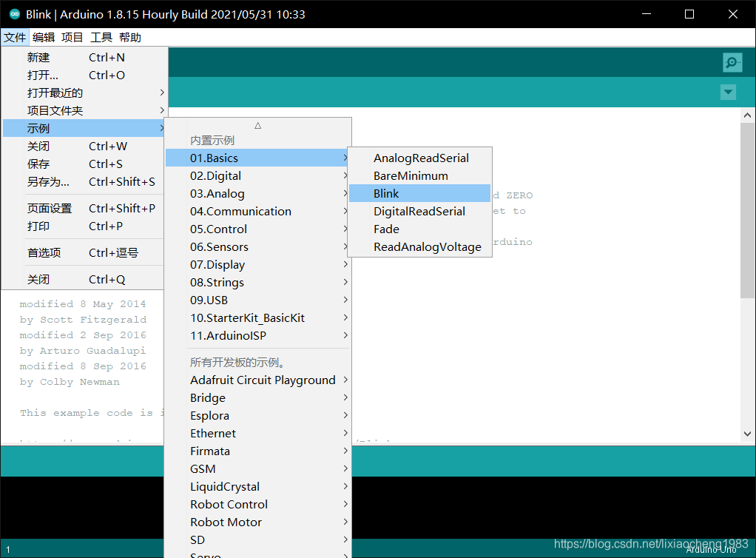
Task: Expand 03.Analog examples submenu
Action: [x=257, y=193]
